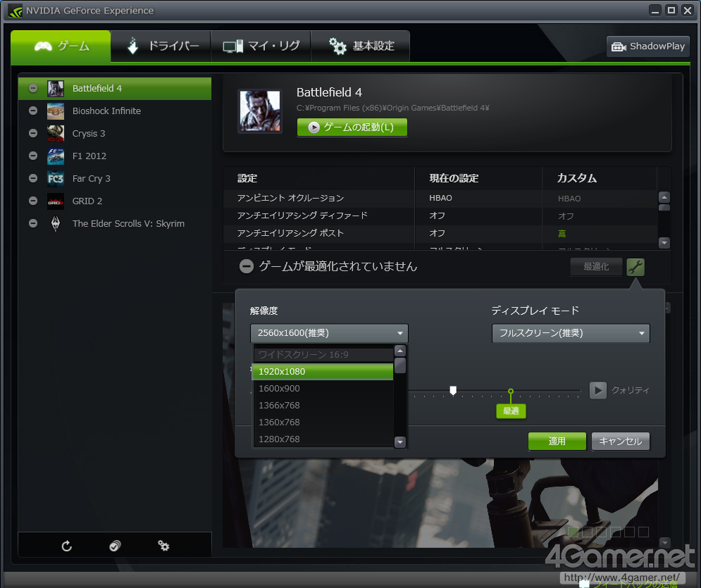The image size is (701, 588).
Task: Open the マイ・リグ tab
Action: [261, 46]
